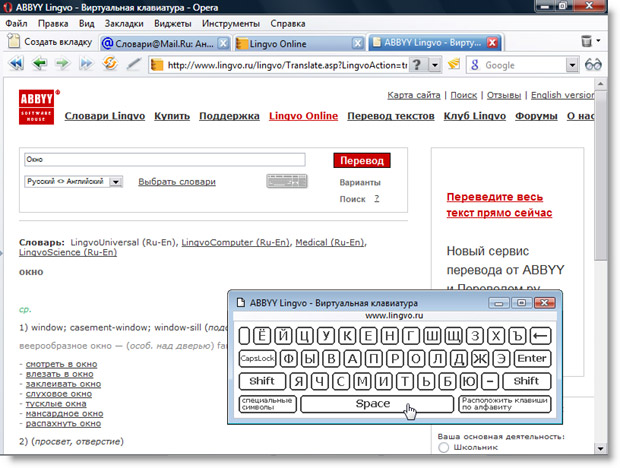Click the Space key on virtual keyboard
Image resolution: width=620 pixels, height=468 pixels.
[377, 404]
